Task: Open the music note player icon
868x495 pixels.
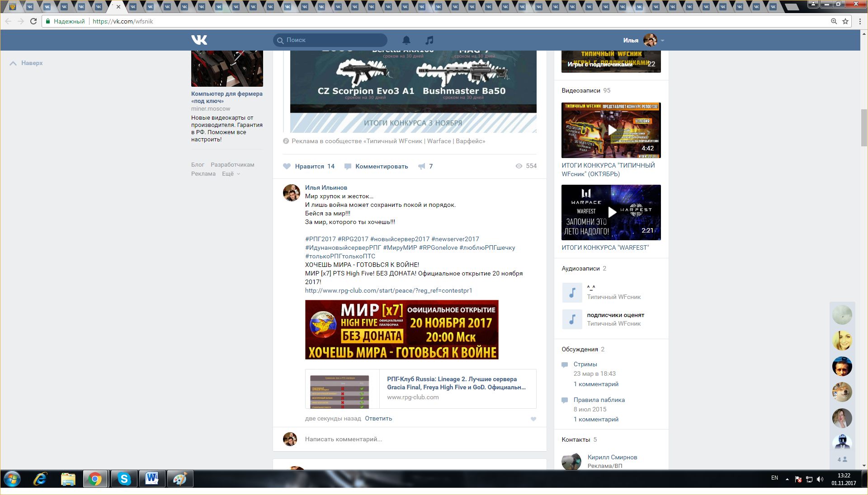Action: point(429,40)
